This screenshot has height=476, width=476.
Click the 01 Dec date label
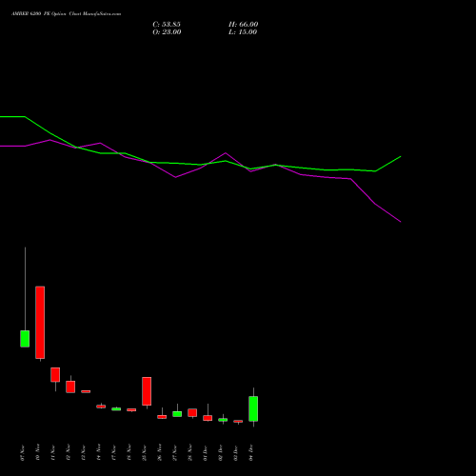point(206,453)
